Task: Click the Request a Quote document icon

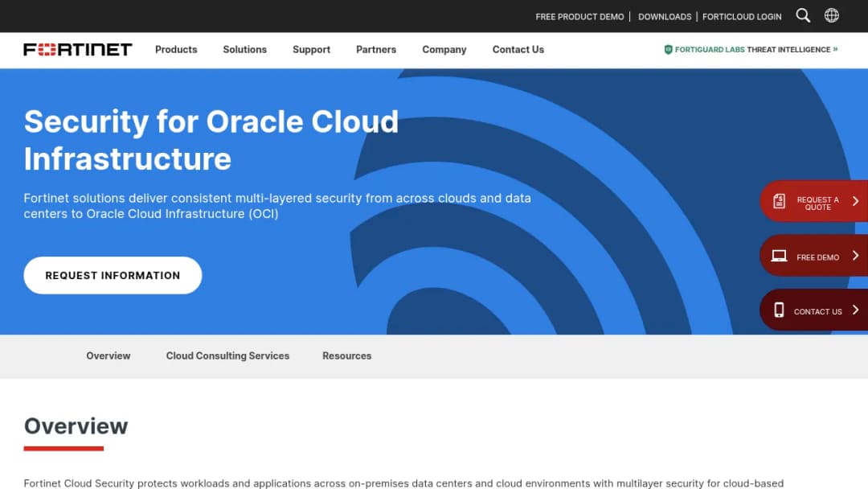Action: (x=779, y=201)
